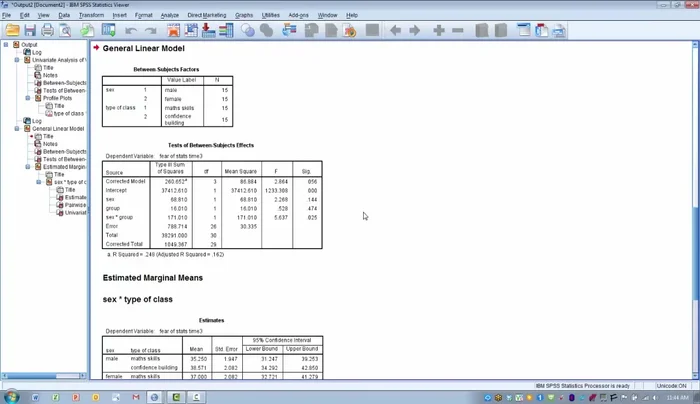
Task: Open the File menu
Action: (x=7, y=15)
